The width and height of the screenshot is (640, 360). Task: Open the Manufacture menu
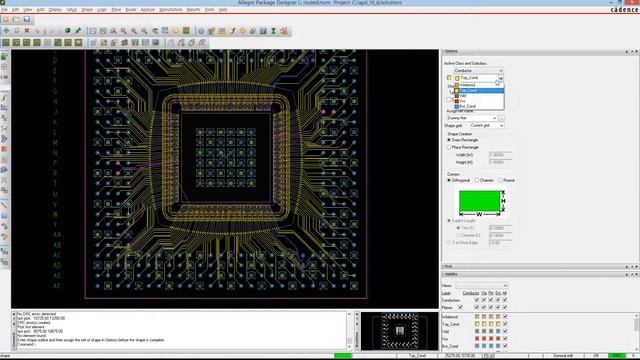171,9
